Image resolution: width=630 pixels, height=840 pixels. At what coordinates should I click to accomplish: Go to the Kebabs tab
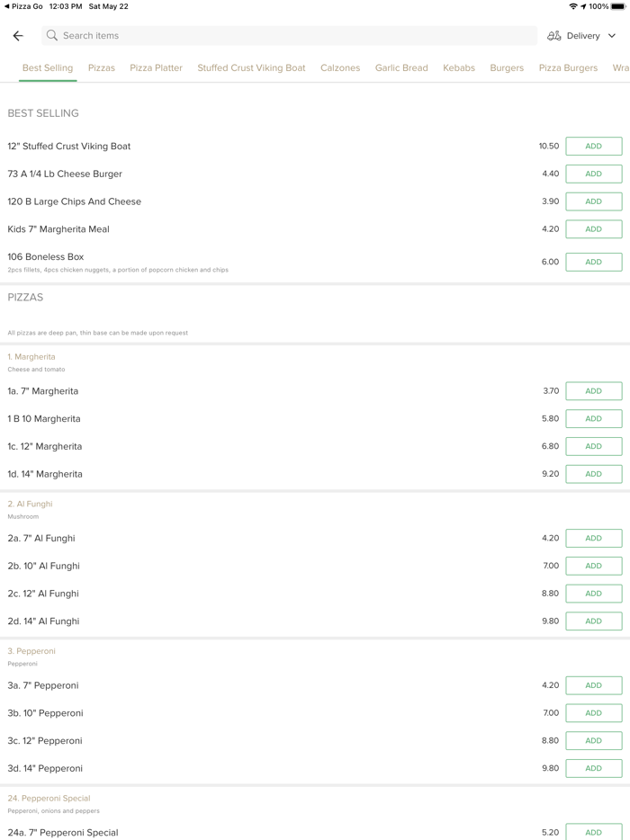[459, 67]
